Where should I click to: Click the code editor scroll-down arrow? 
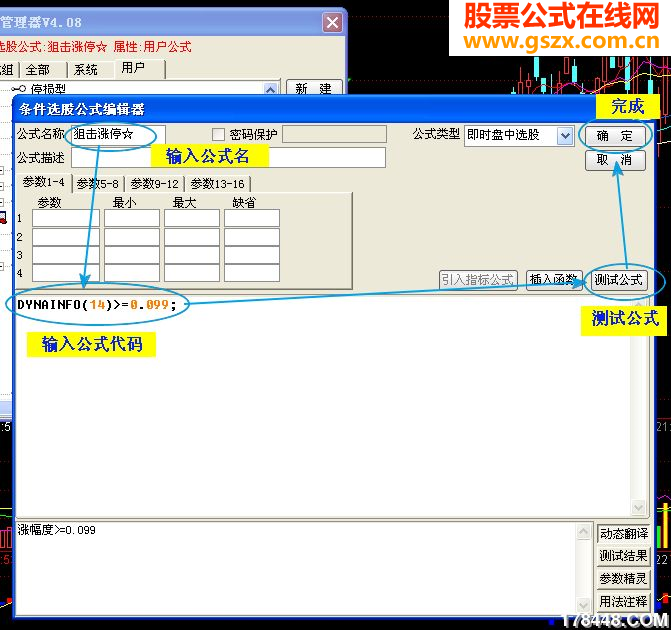[x=638, y=508]
